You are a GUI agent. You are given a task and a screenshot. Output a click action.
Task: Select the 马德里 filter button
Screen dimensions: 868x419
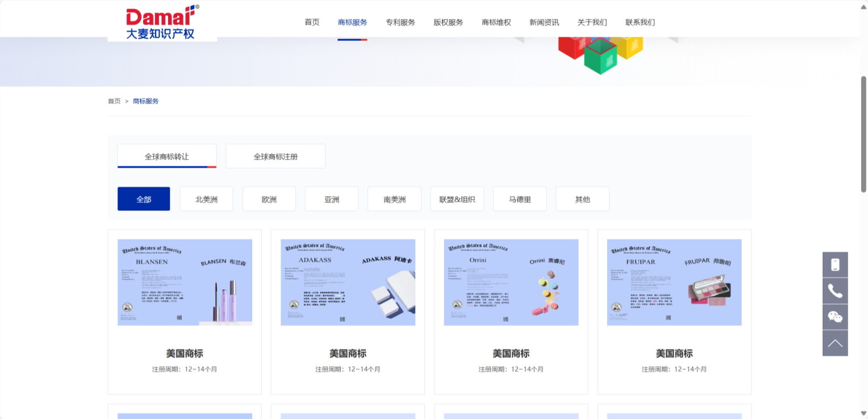click(519, 199)
